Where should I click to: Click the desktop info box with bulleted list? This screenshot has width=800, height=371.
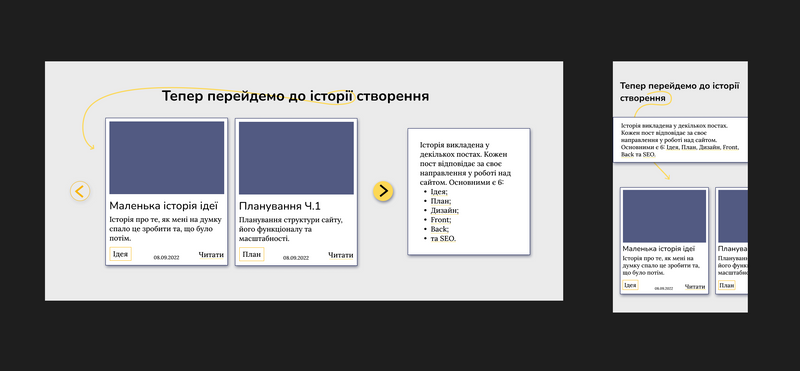(469, 192)
